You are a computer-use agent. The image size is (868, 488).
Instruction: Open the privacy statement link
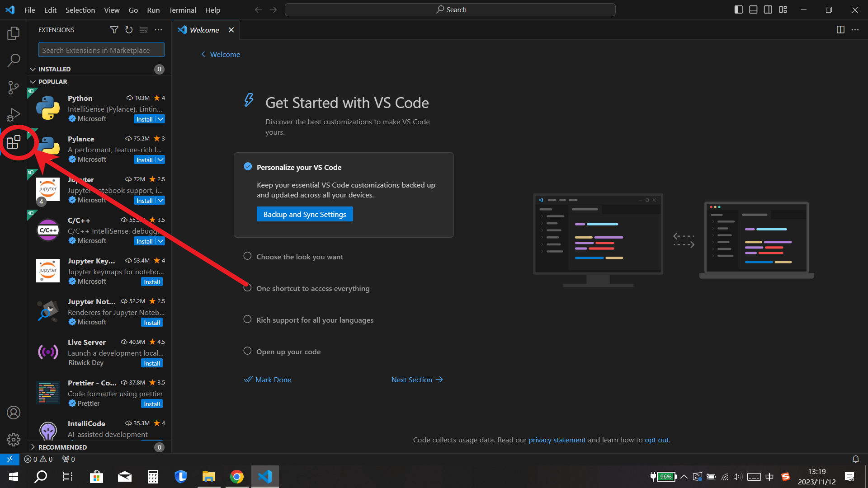pyautogui.click(x=557, y=440)
